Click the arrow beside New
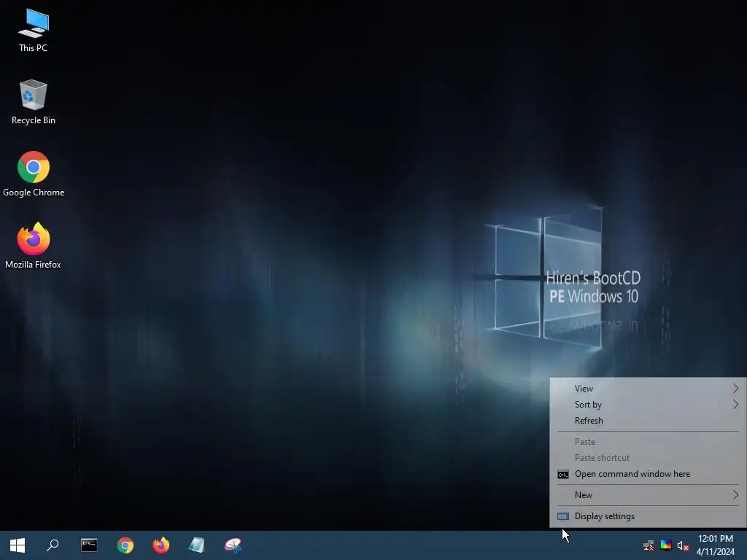This screenshot has height=560, width=747. [x=735, y=495]
